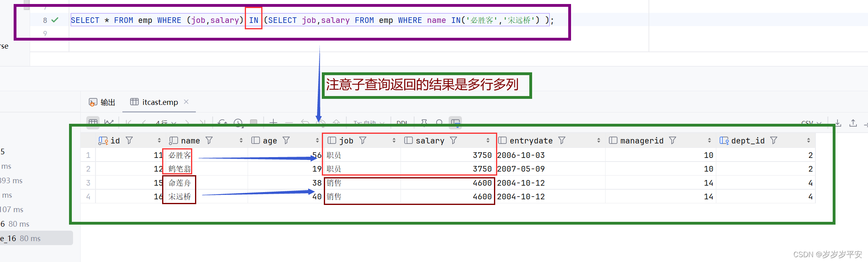Submit changes with up-arrow icon

[x=336, y=122]
